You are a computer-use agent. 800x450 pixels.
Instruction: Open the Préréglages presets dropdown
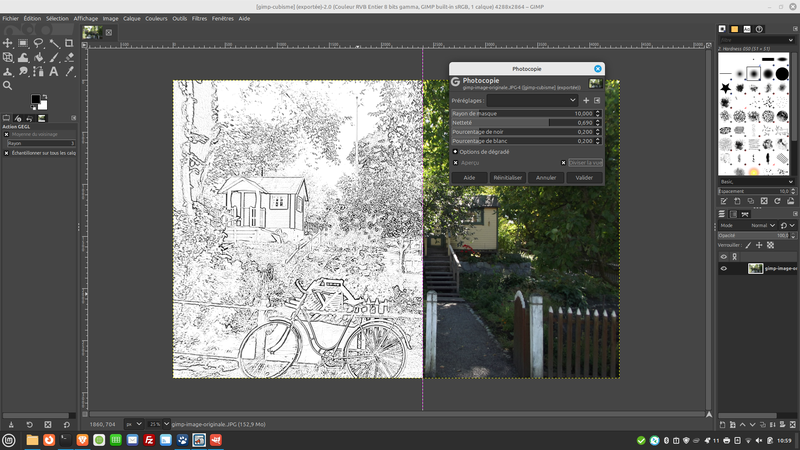pos(532,100)
